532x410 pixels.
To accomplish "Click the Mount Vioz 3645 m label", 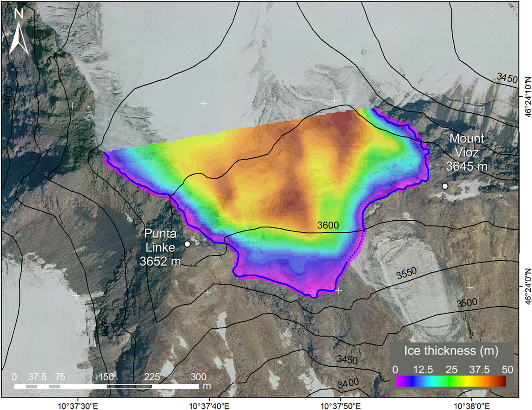I will (467, 152).
